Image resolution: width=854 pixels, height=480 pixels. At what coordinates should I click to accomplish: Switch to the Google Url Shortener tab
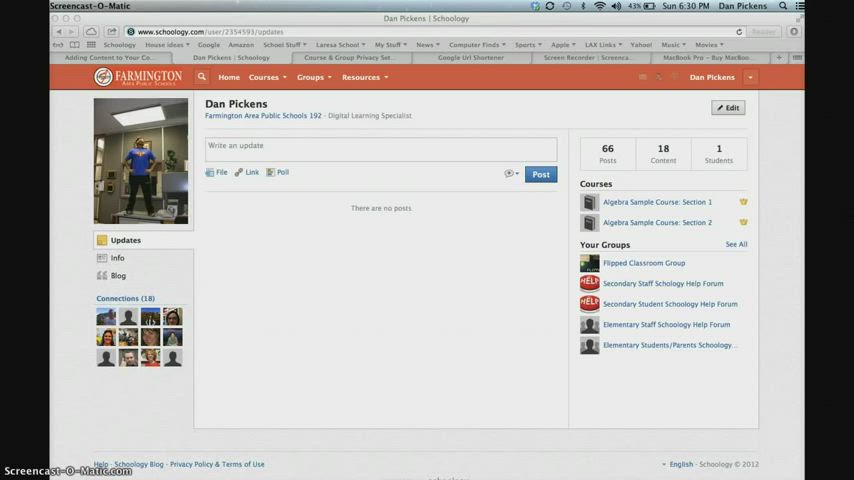coord(470,58)
